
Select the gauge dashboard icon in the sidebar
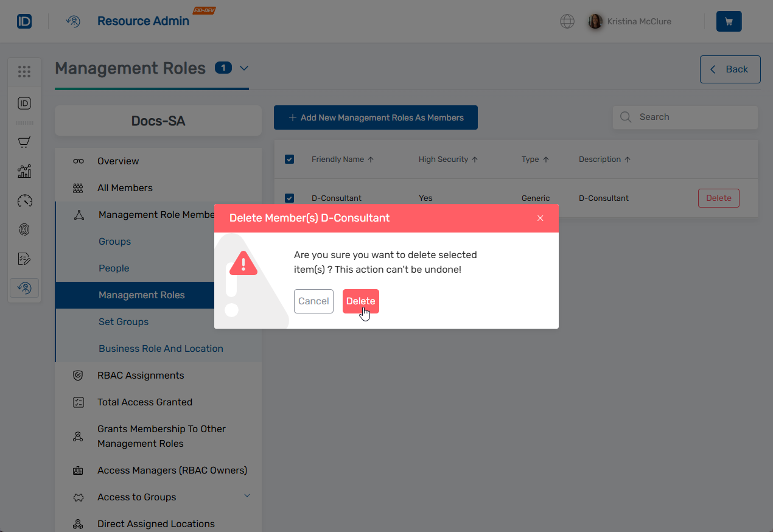(x=24, y=200)
